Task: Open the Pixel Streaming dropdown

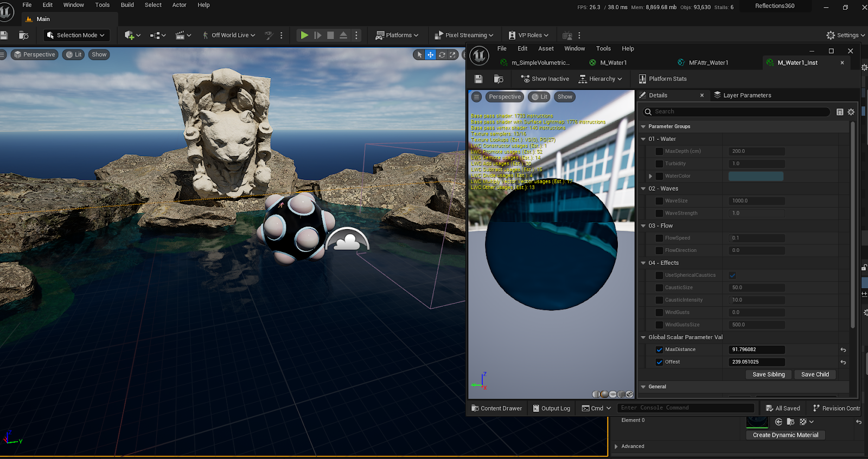Action: click(x=464, y=35)
